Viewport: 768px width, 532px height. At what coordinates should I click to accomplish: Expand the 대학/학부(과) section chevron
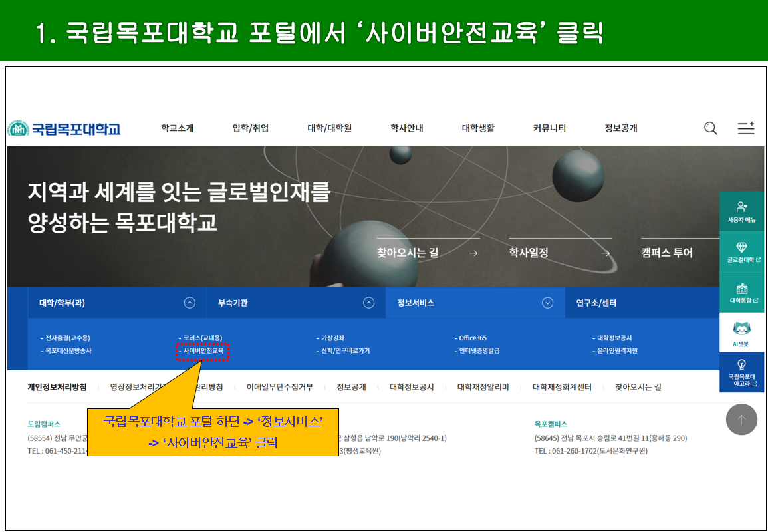tap(190, 303)
